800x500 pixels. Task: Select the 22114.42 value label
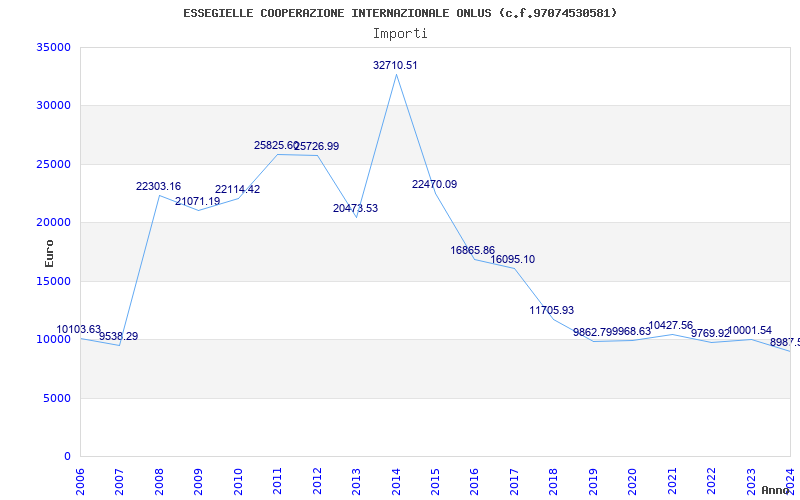[237, 190]
